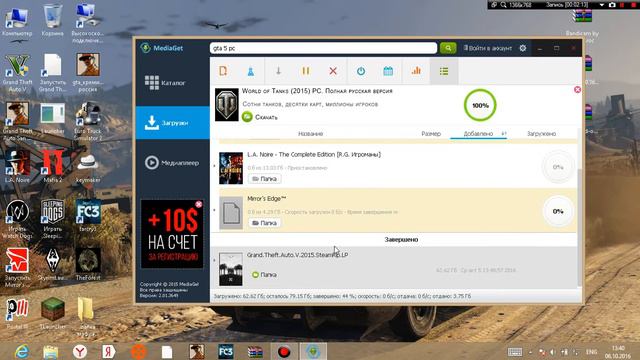Click the power shutdown toolbar icon
This screenshot has width=640, height=360.
coord(361,71)
